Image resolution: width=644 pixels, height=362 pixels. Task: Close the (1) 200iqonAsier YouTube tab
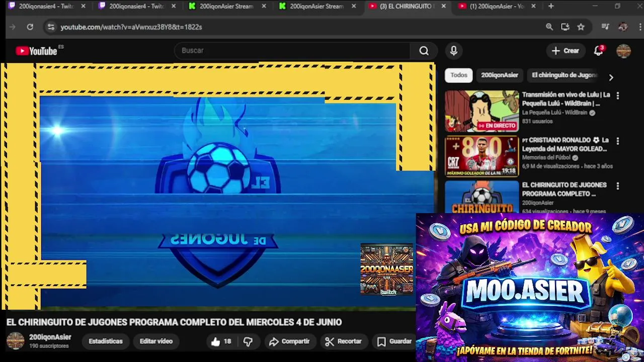(533, 6)
